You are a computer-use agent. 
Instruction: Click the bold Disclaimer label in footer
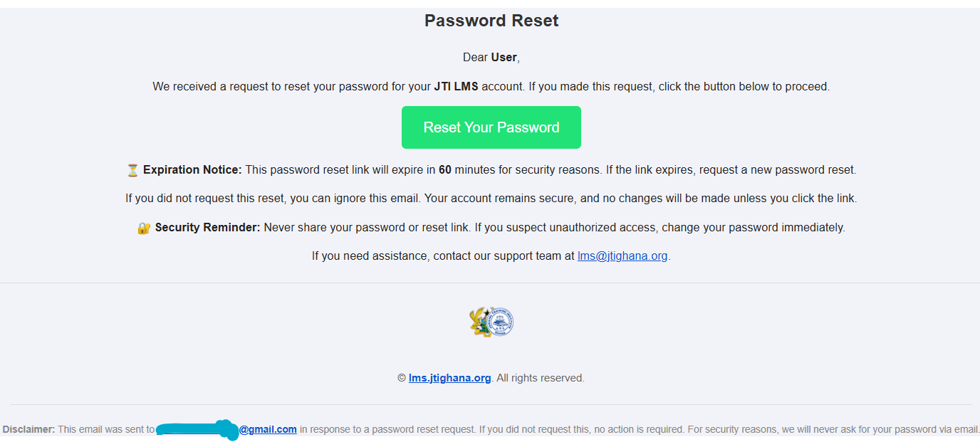click(28, 429)
